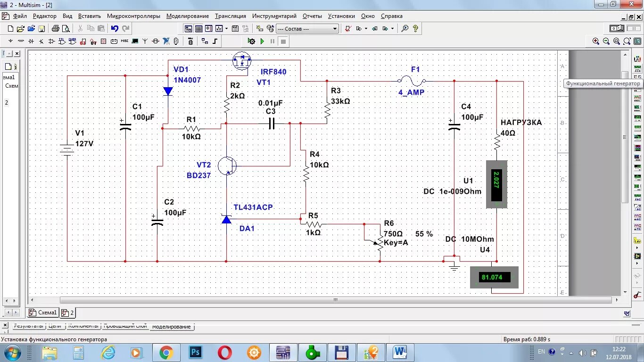
Task: Find a component with magnifier icon
Action: [x=405, y=28]
